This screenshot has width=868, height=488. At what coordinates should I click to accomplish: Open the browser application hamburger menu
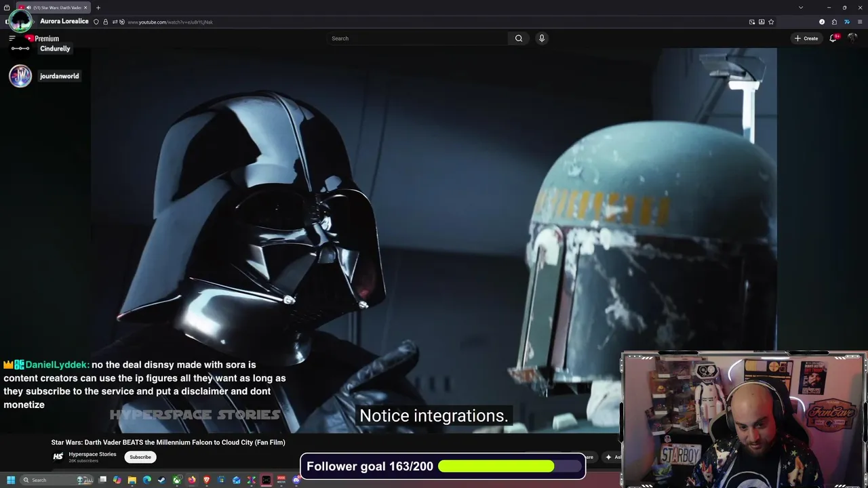tap(860, 22)
